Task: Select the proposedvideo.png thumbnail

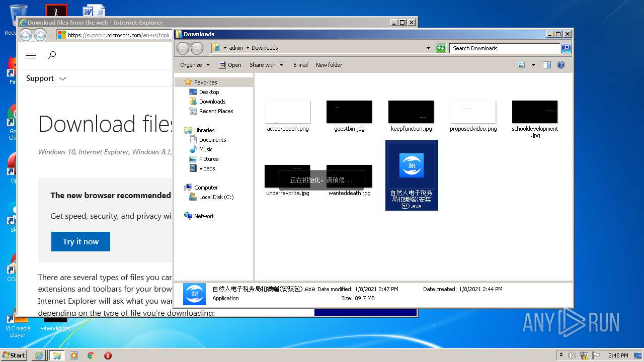Action: pyautogui.click(x=473, y=112)
